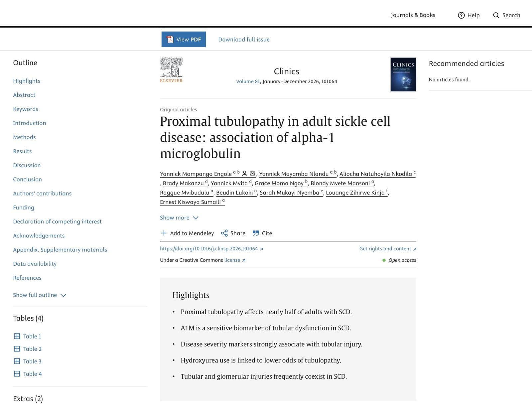Click the plus icon for Add to Mendeley
Viewport: 532px width, 411px height.
click(x=164, y=233)
